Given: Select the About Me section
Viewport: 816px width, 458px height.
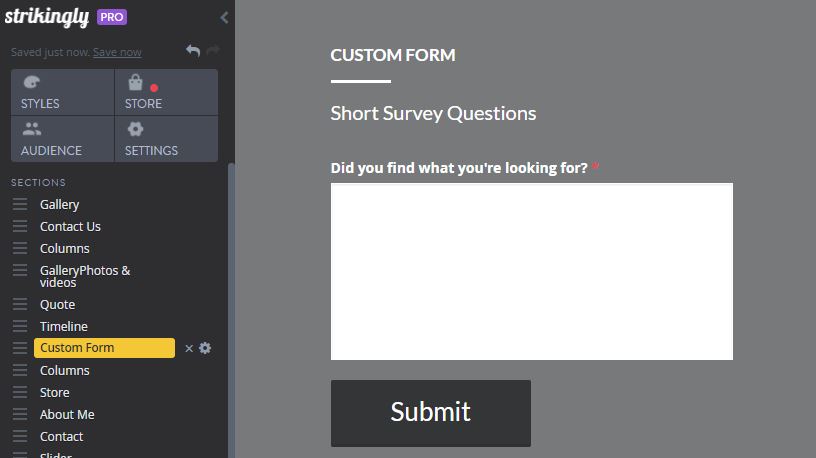Looking at the screenshot, I should point(67,414).
